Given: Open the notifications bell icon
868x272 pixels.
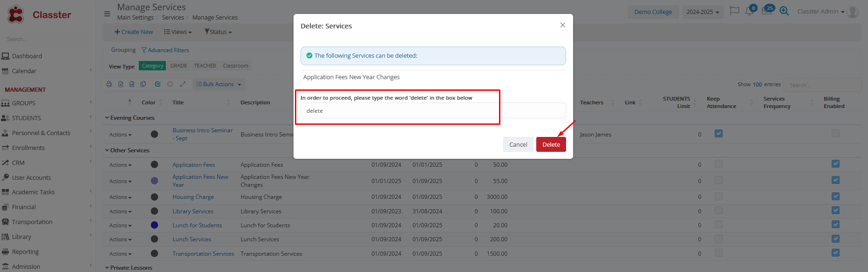Looking at the screenshot, I should (750, 11).
